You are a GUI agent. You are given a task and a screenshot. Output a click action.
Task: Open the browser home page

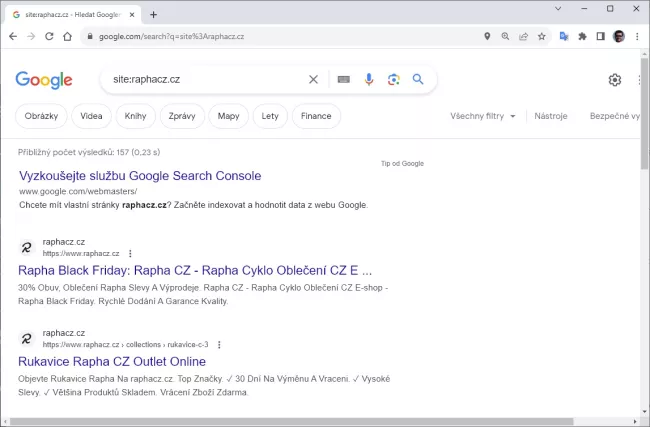click(68, 36)
